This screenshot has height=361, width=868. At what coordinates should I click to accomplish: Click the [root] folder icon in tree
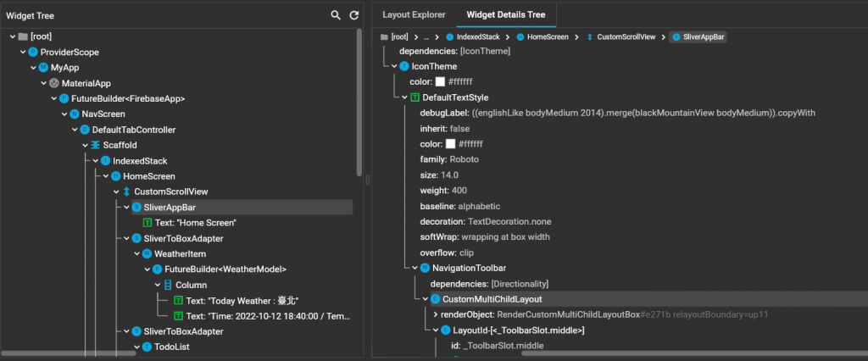click(23, 37)
